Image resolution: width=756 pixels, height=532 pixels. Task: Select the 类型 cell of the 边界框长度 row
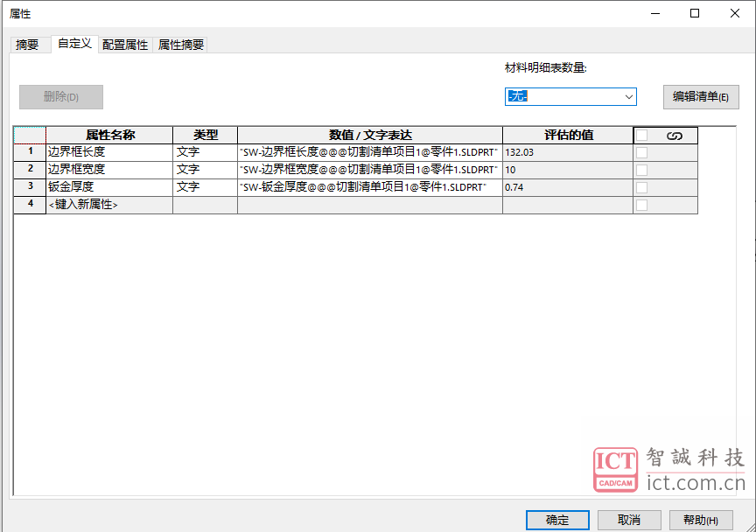tap(205, 152)
